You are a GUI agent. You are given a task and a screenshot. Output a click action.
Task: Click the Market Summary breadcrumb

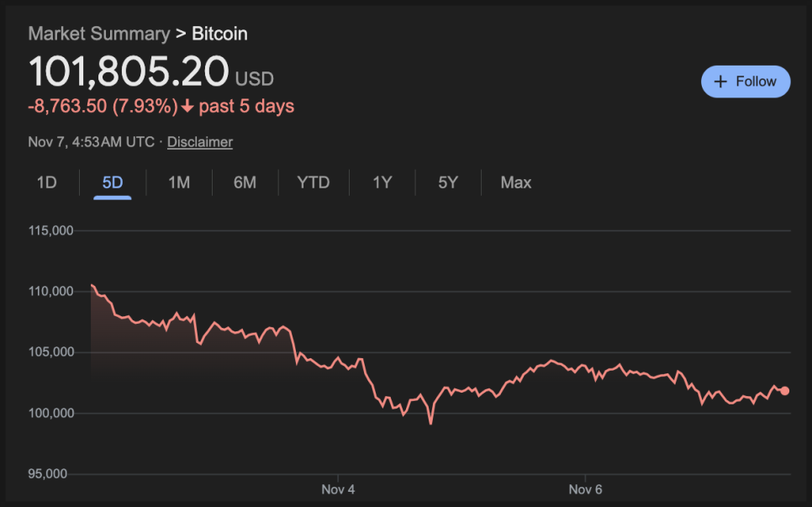98,34
